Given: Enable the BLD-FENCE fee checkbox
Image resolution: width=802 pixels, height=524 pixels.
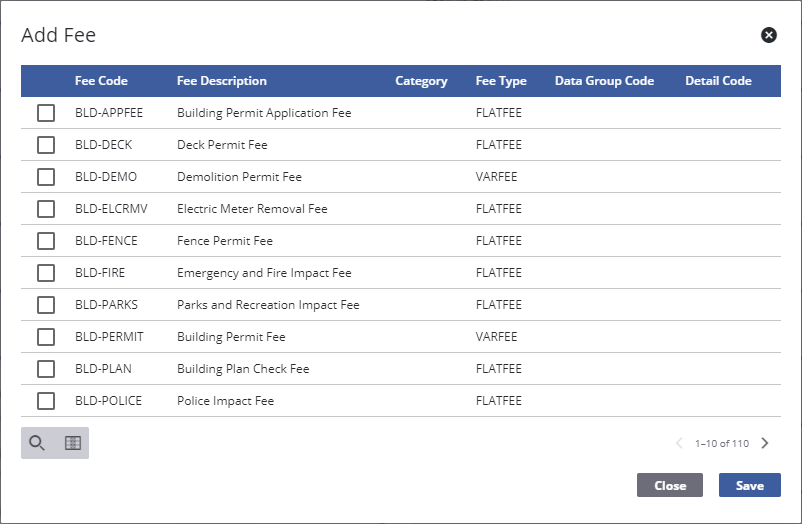Looking at the screenshot, I should tap(46, 241).
